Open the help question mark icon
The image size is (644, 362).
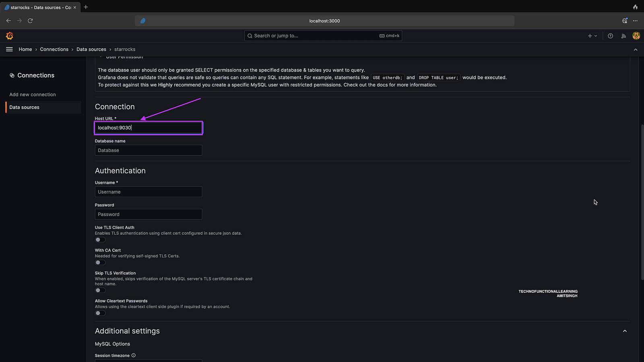(x=610, y=36)
